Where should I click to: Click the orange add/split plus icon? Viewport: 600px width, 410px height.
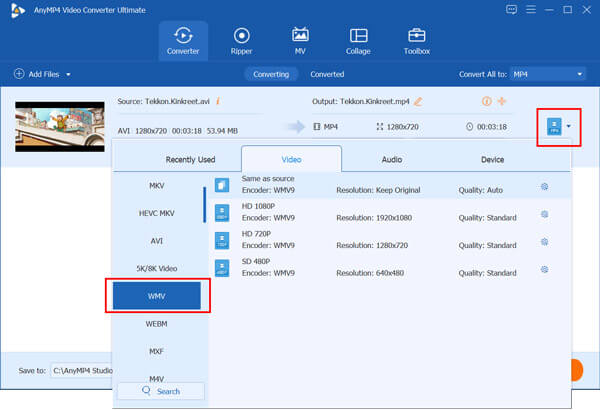coord(502,101)
